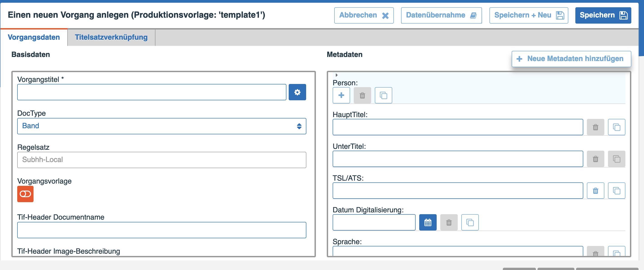644x270 pixels.
Task: Toggle the Vorgangsvorlage switch
Action: coord(25,194)
